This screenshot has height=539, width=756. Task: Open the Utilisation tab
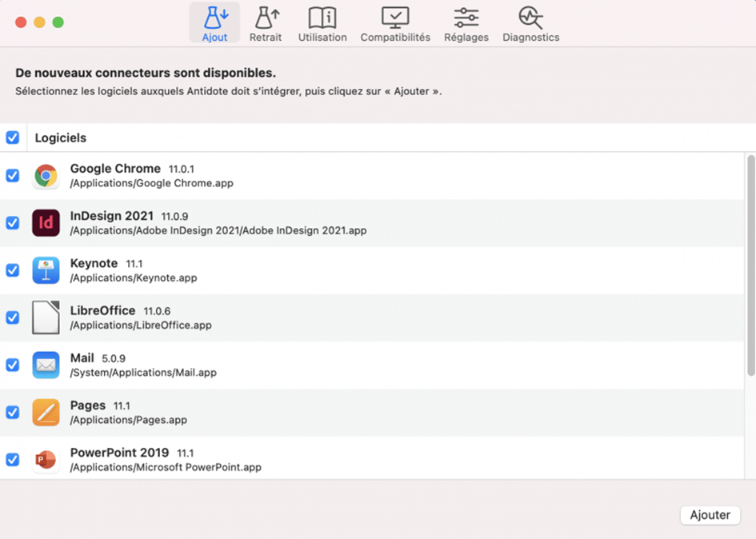(x=322, y=22)
